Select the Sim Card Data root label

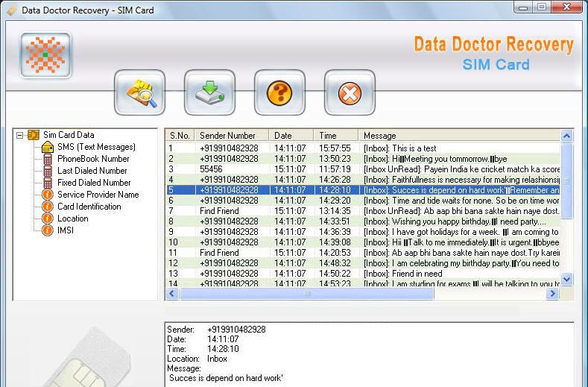coord(69,135)
